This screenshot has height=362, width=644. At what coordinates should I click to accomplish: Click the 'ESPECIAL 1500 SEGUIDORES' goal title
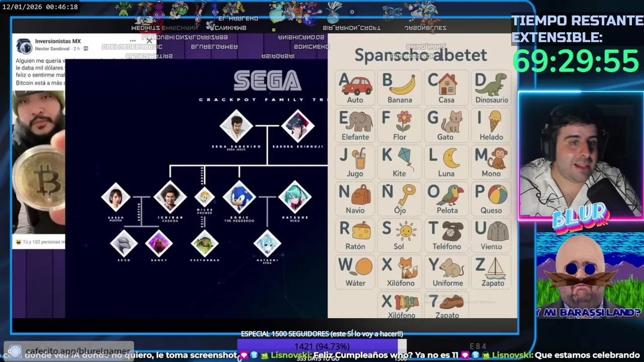tap(322, 334)
